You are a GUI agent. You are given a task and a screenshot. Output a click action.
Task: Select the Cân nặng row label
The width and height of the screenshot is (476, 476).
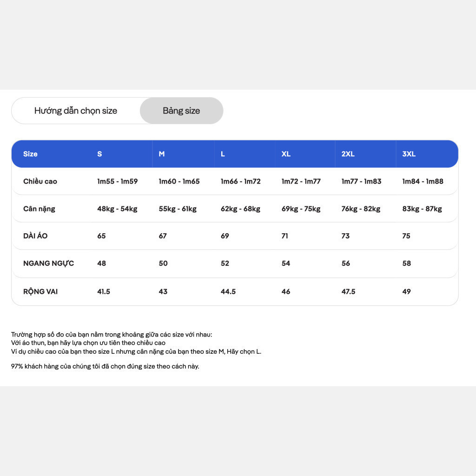click(39, 209)
